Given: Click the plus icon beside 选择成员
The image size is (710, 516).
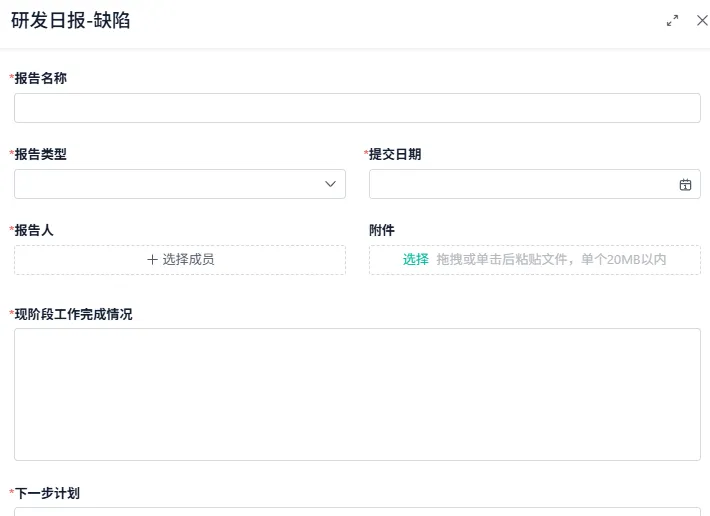Looking at the screenshot, I should (x=153, y=259).
